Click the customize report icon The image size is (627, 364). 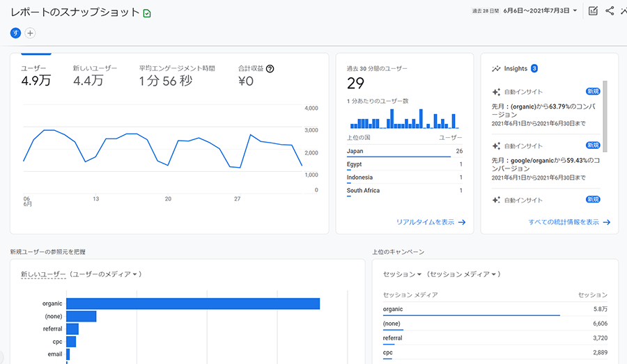click(x=593, y=10)
